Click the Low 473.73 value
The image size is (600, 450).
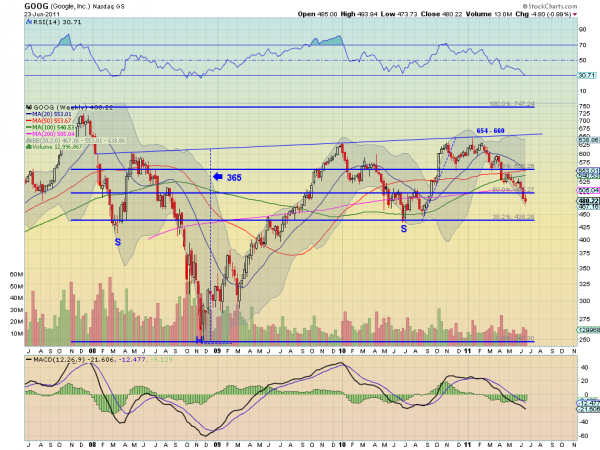point(399,14)
